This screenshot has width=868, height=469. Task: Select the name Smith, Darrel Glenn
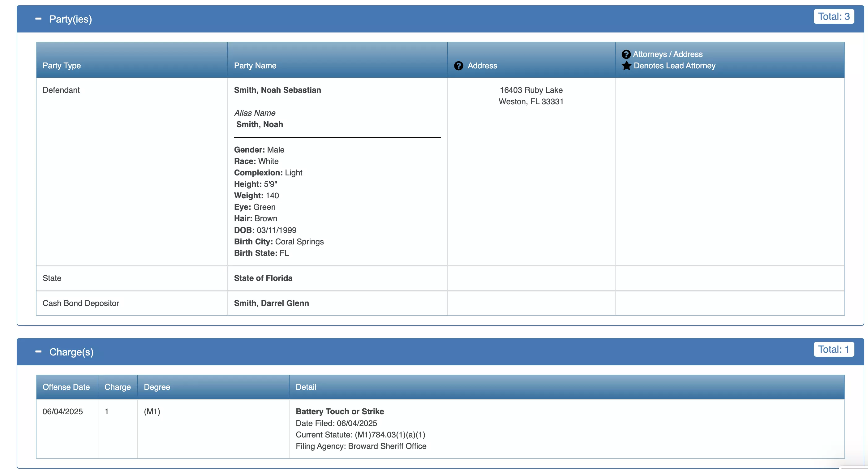(x=271, y=303)
